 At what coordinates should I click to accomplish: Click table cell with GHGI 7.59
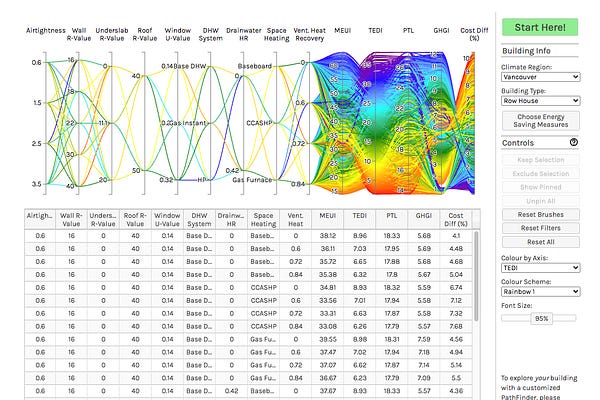[424, 340]
